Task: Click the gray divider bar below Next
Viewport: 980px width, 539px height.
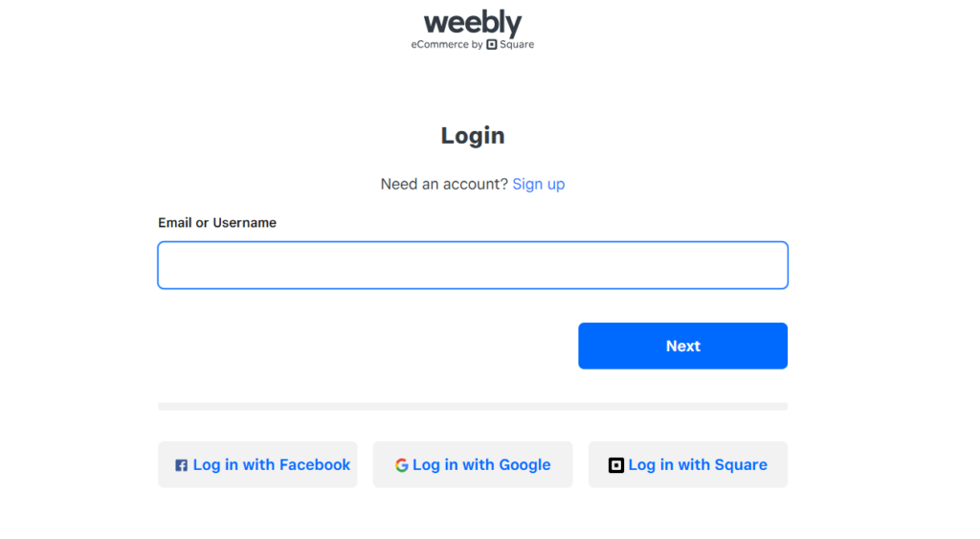Action: click(x=473, y=407)
